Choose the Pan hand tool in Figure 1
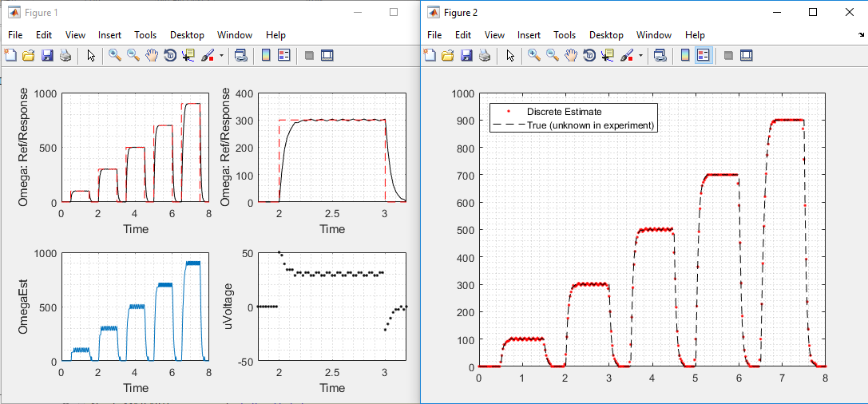 pyautogui.click(x=152, y=55)
